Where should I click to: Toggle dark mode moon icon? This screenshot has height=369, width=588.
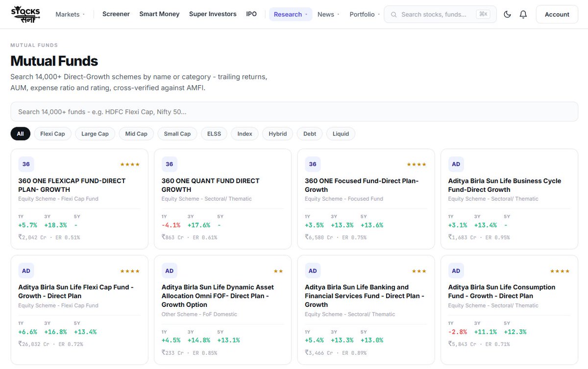[x=508, y=14]
